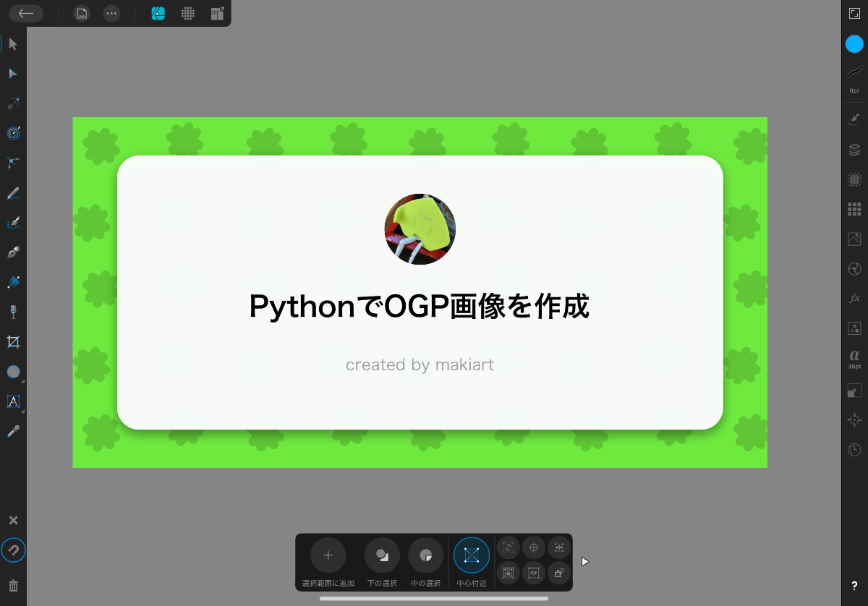The height and width of the screenshot is (606, 868).
Task: Open the Symbols studio
Action: (x=854, y=328)
